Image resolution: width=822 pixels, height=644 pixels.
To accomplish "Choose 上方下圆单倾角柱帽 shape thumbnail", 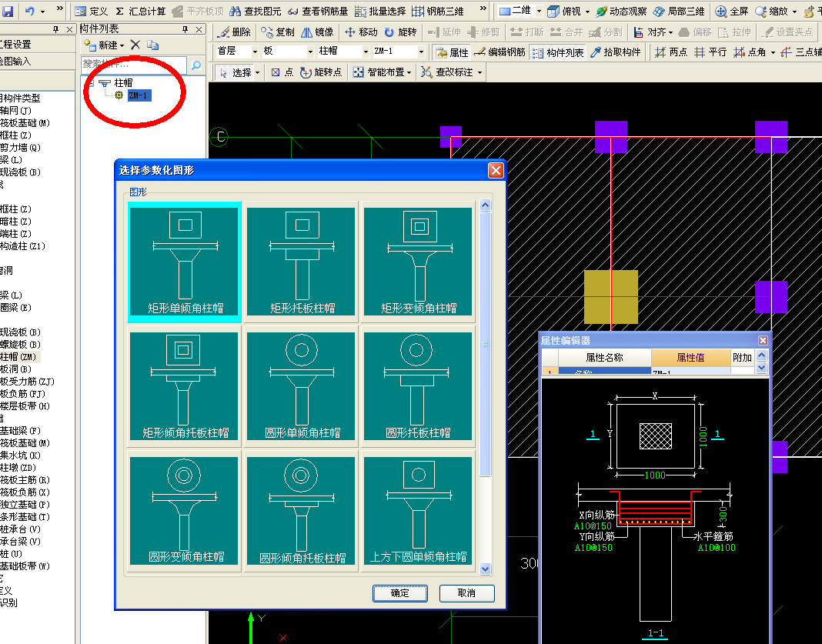I will point(418,511).
